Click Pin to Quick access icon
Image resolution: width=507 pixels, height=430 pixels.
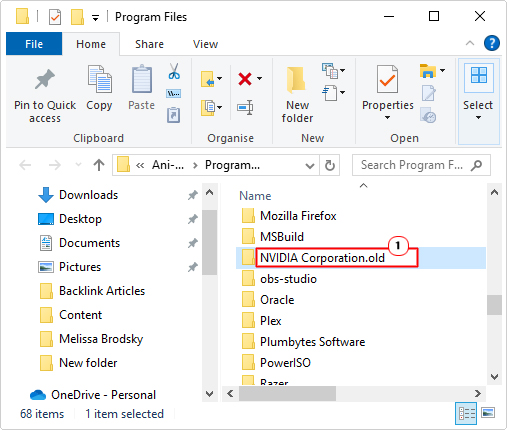(45, 79)
